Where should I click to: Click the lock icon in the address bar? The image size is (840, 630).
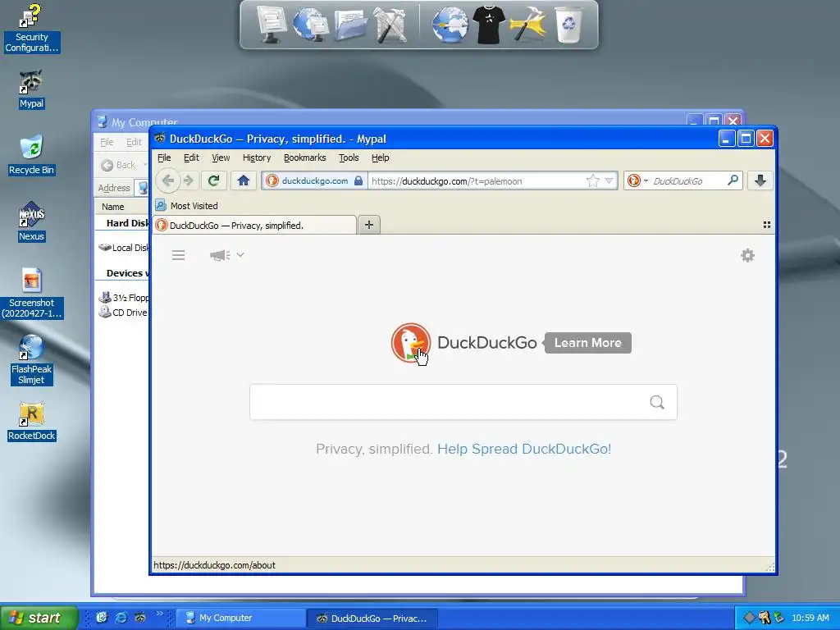358,180
